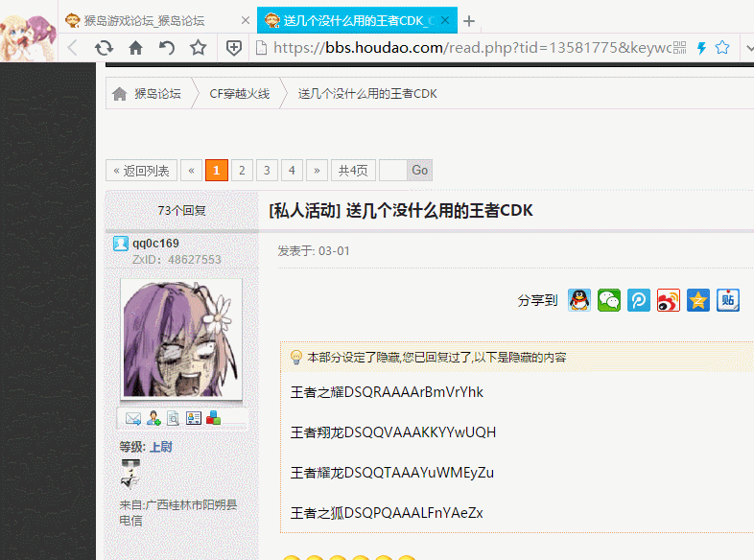
Task: Open user profile qq0c169
Action: pos(155,244)
